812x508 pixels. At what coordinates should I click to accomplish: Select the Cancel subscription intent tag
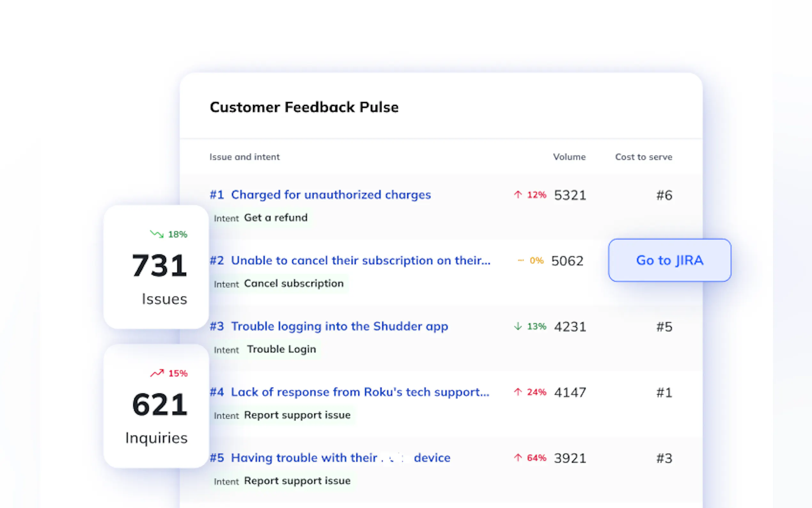[294, 283]
